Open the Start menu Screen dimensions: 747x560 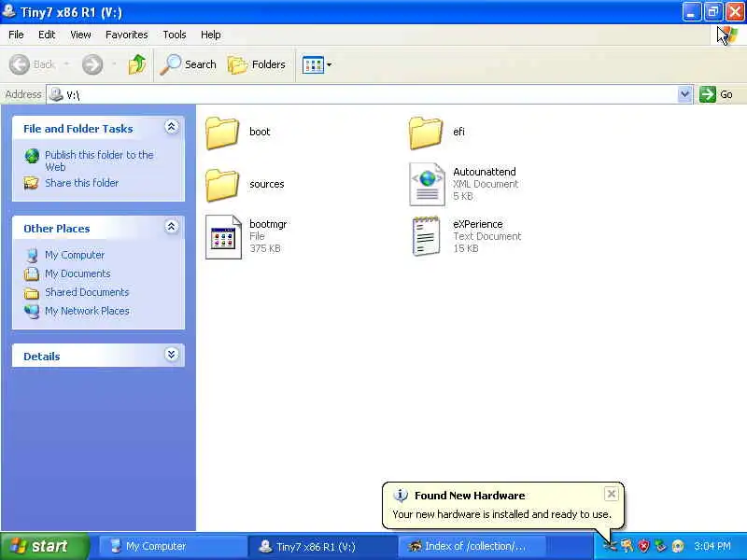45,546
